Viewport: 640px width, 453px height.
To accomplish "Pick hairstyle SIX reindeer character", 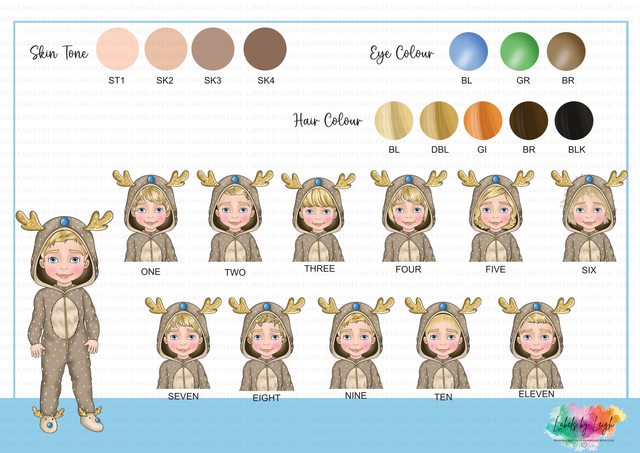I will 588,217.
